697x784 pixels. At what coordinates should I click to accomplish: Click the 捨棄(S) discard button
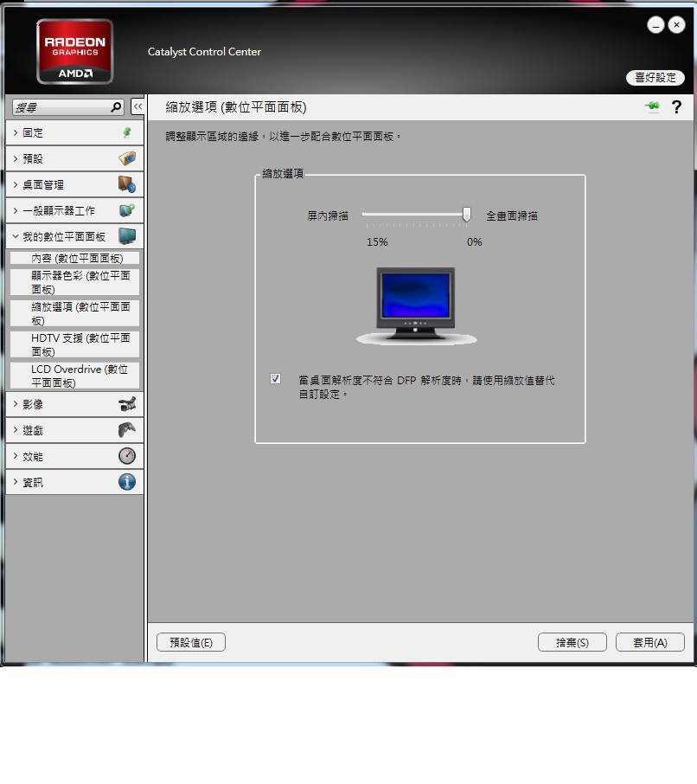[572, 642]
